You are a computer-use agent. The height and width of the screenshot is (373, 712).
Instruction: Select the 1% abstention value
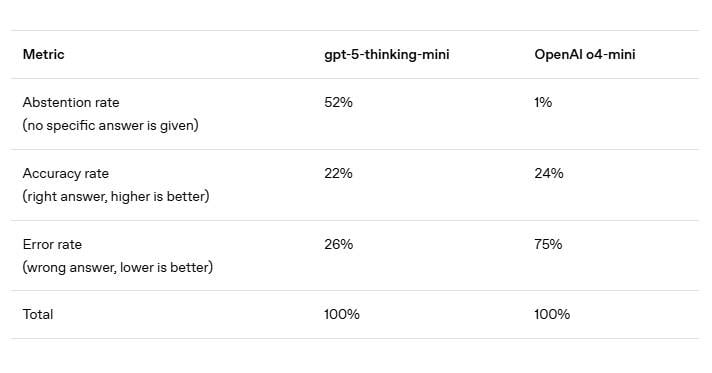coord(543,102)
